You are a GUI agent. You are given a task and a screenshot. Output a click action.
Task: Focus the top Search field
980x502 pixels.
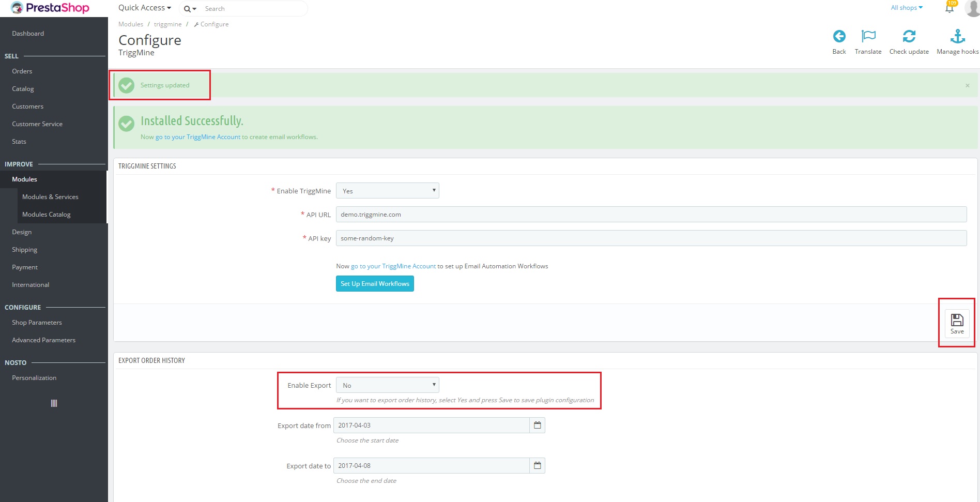[253, 9]
